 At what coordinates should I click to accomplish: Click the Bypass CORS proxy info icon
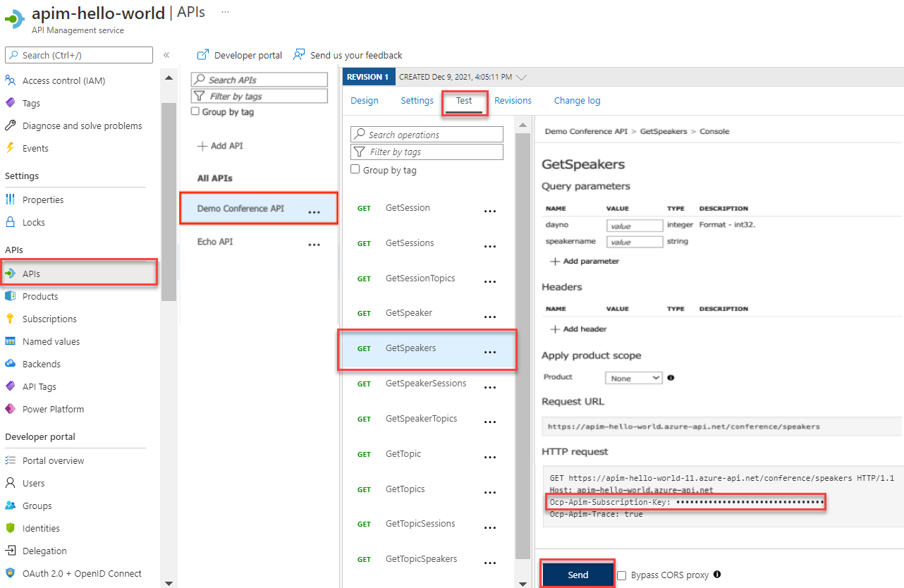pyautogui.click(x=716, y=575)
